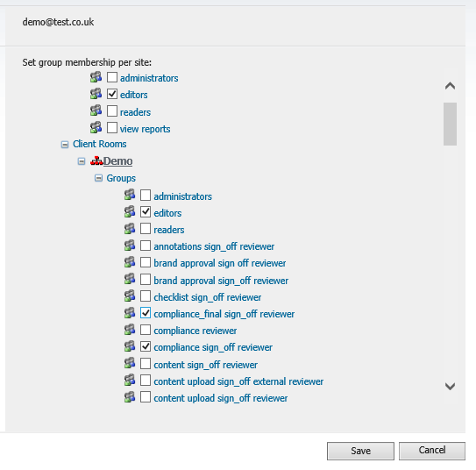Uncheck the top-level editors checkbox

112,94
